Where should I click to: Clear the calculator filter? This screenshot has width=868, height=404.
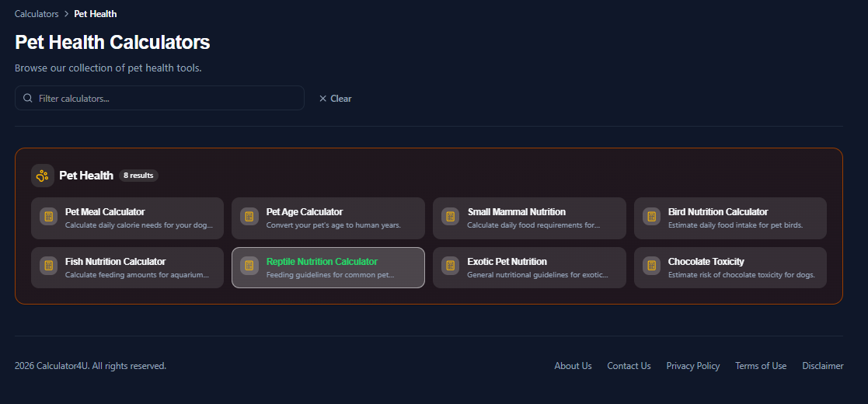335,99
